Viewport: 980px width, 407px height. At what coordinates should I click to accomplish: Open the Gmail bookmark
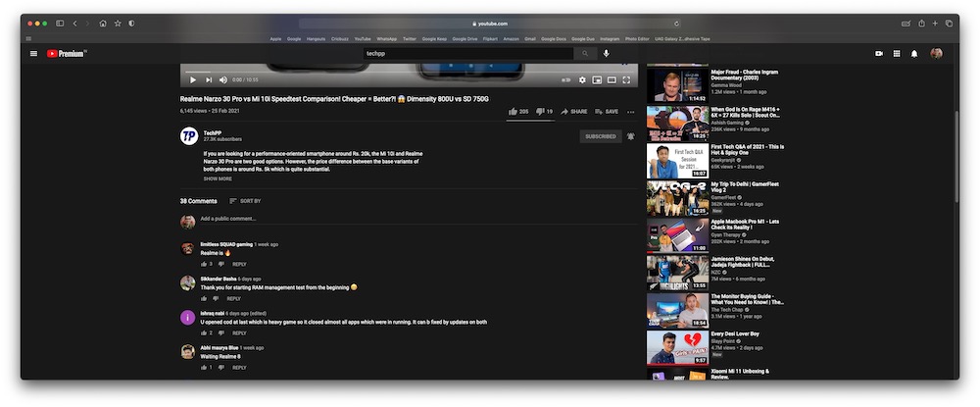tap(530, 39)
